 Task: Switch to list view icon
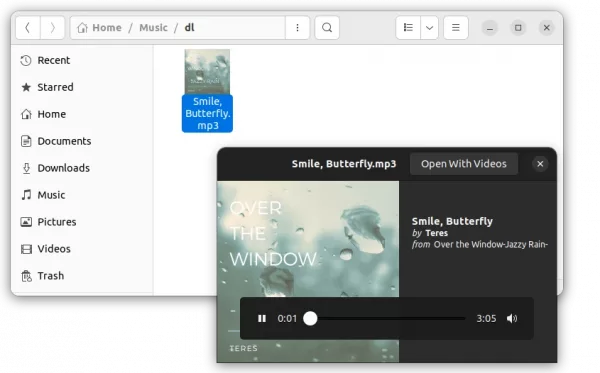[408, 28]
